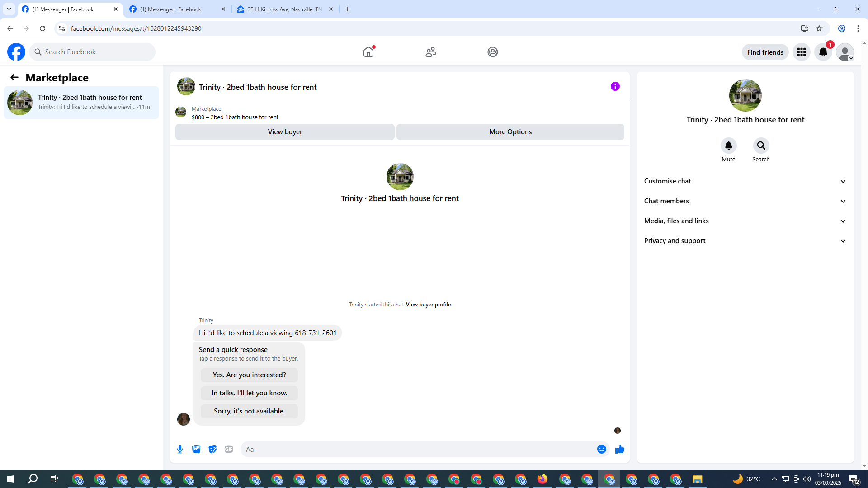This screenshot has width=868, height=488.
Task: Open the taskbar volume icon
Action: coord(807,479)
